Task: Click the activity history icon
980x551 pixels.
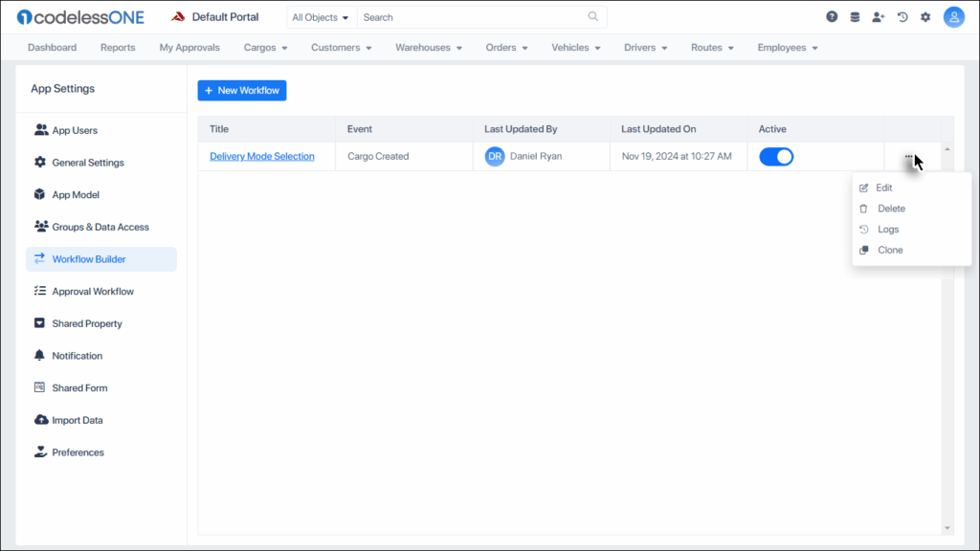Action: coord(901,16)
